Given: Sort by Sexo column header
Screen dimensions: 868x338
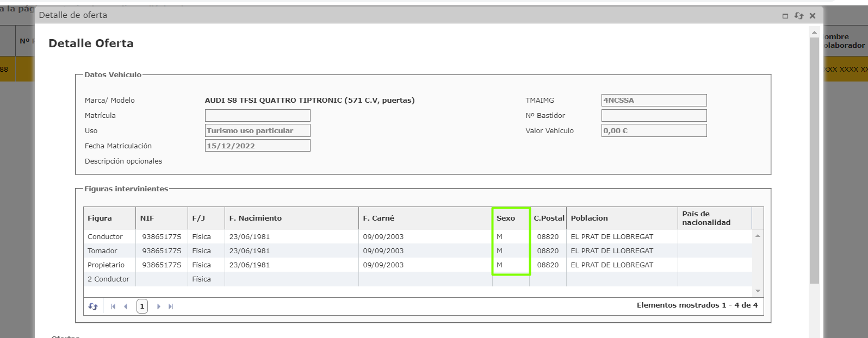Looking at the screenshot, I should click(511, 218).
